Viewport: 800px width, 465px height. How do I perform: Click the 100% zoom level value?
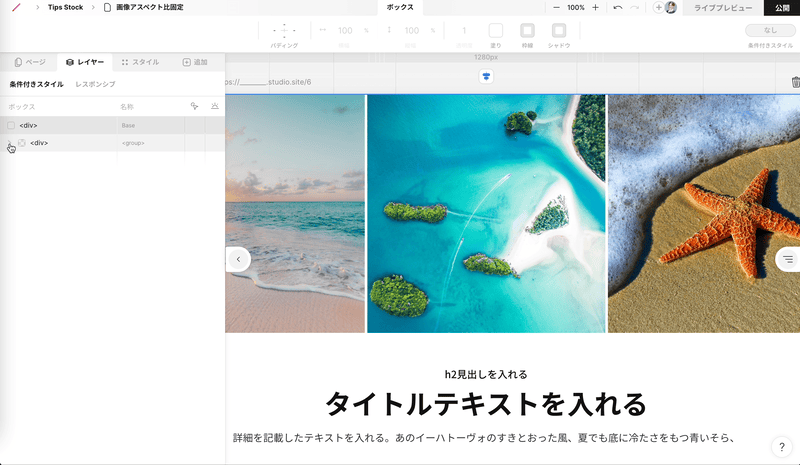(x=576, y=7)
